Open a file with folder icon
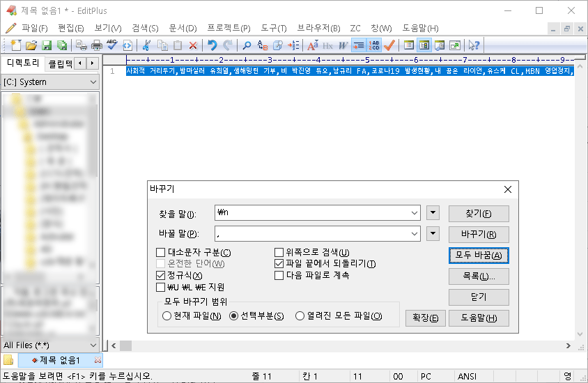588x383 pixels. click(31, 45)
